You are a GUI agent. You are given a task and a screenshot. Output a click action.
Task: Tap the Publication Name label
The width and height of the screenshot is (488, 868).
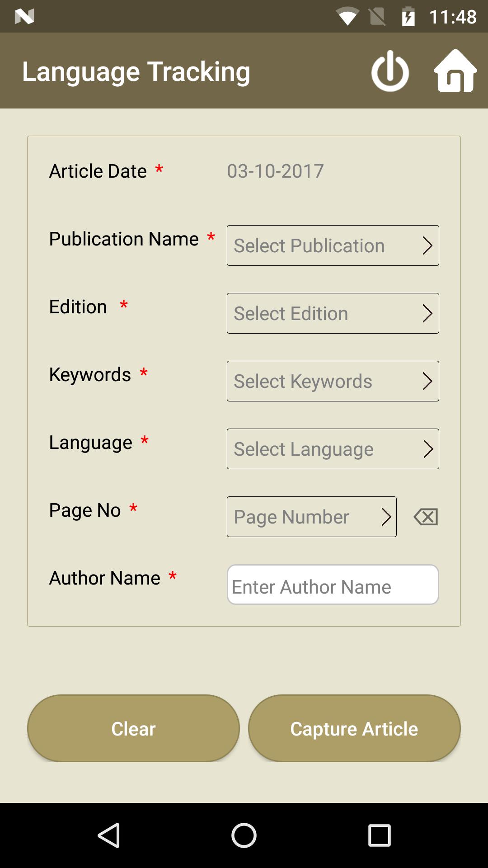(124, 239)
